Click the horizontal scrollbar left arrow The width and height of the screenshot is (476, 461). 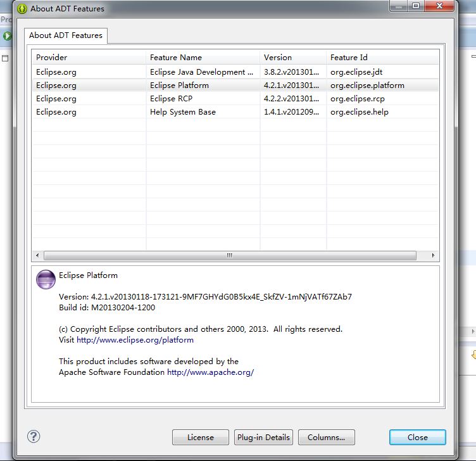[x=37, y=255]
